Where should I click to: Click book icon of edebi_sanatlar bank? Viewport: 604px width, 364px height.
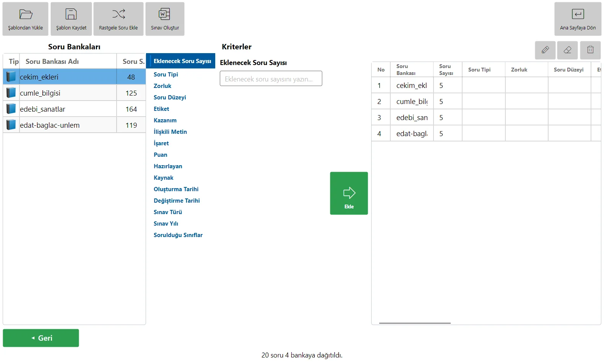click(x=11, y=109)
